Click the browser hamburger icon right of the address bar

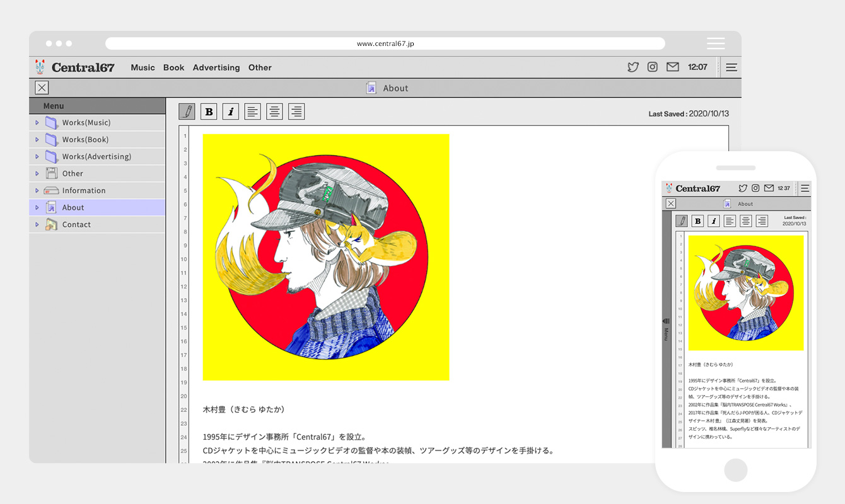point(716,43)
